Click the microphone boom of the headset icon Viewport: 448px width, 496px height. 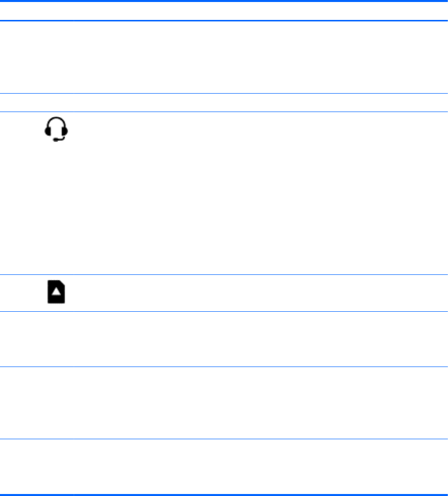point(59,140)
